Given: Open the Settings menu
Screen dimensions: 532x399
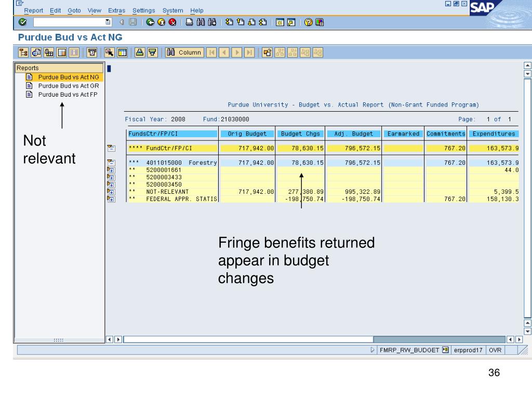Looking at the screenshot, I should point(143,10).
